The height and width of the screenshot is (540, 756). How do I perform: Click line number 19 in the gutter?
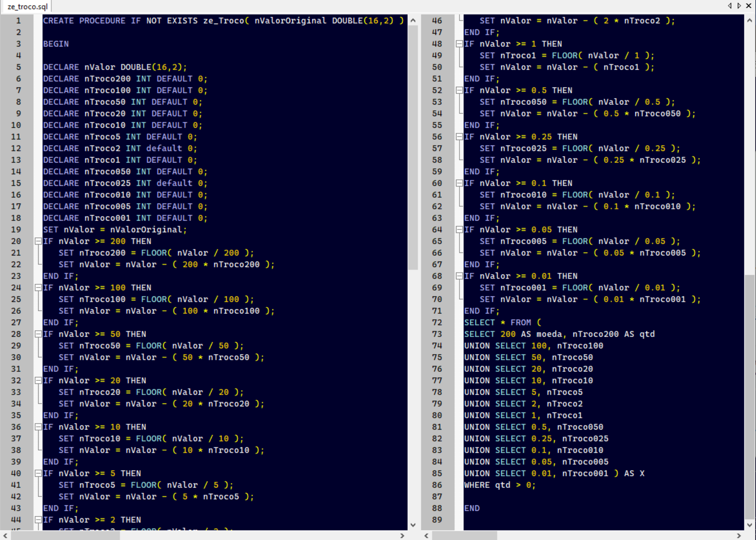(x=16, y=230)
